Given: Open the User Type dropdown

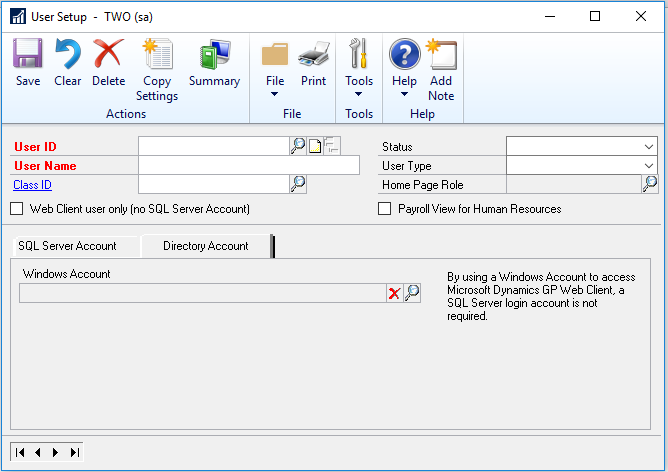Looking at the screenshot, I should [649, 165].
